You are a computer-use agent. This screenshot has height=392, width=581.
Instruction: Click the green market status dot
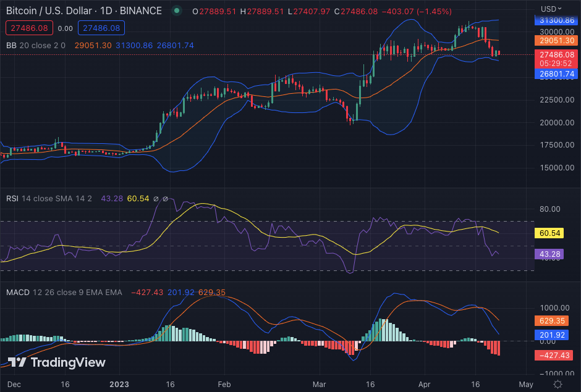tap(177, 10)
